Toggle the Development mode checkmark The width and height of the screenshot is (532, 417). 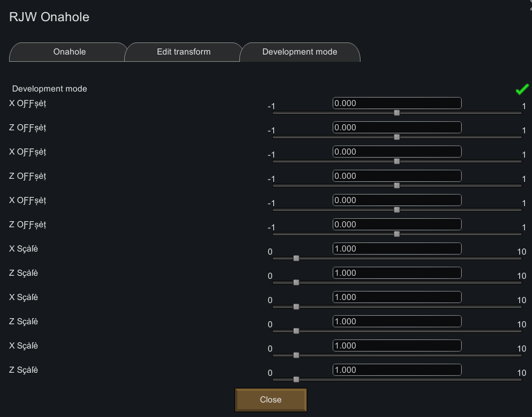[x=522, y=88]
